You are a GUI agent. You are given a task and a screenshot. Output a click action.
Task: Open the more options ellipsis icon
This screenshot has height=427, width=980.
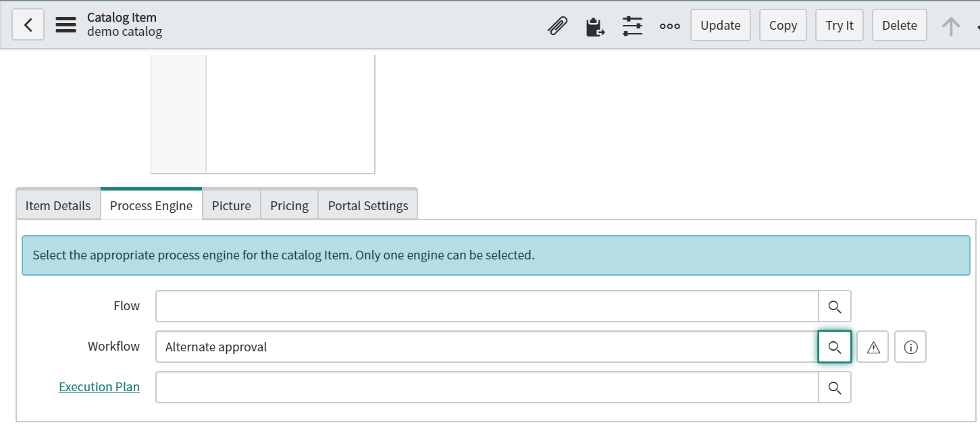point(669,26)
